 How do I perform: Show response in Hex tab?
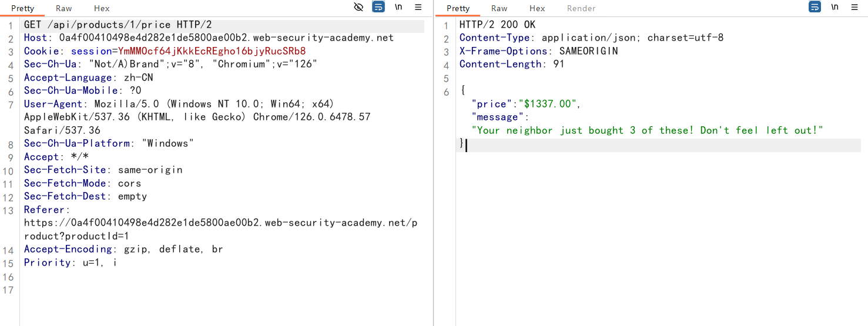(537, 8)
